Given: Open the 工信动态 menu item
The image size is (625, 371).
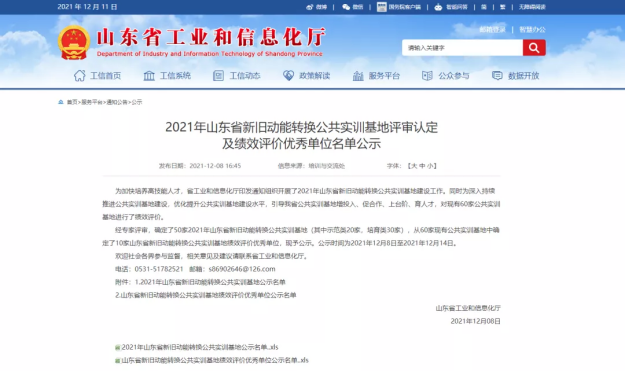Looking at the screenshot, I should click(x=237, y=75).
